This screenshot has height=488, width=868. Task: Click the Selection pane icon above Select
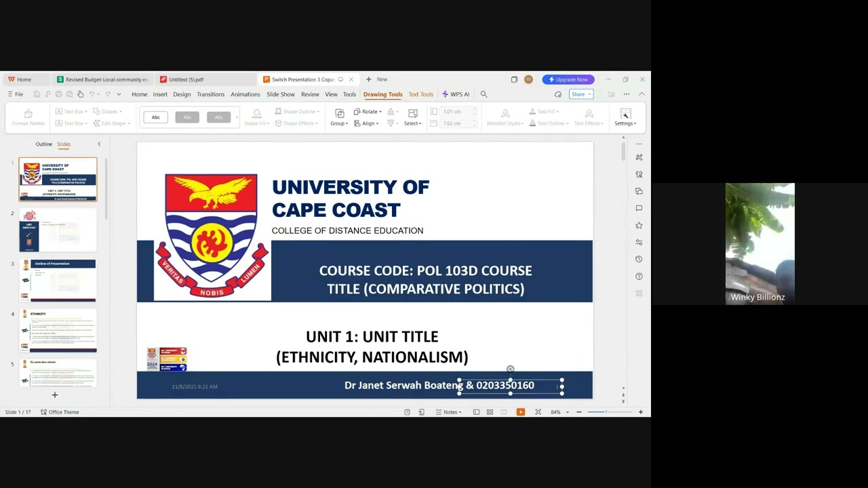pos(412,112)
